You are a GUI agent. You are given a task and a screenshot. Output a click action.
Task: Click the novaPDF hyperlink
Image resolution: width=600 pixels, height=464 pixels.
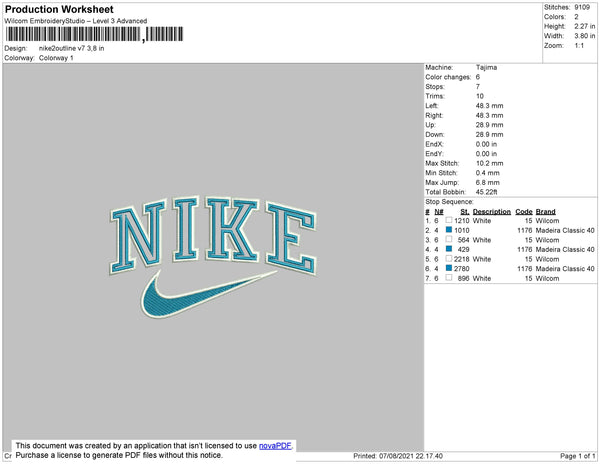pos(275,446)
